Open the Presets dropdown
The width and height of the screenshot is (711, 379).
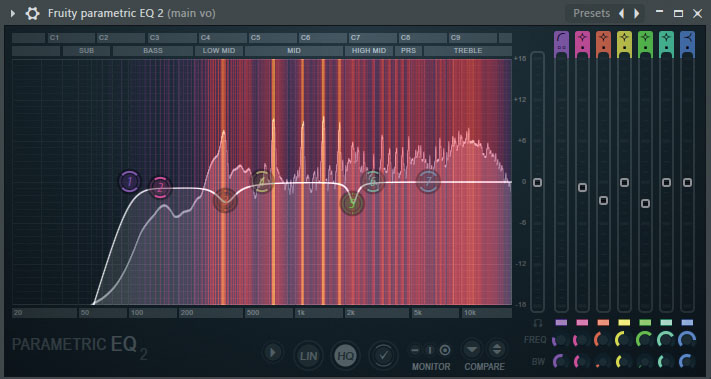591,14
